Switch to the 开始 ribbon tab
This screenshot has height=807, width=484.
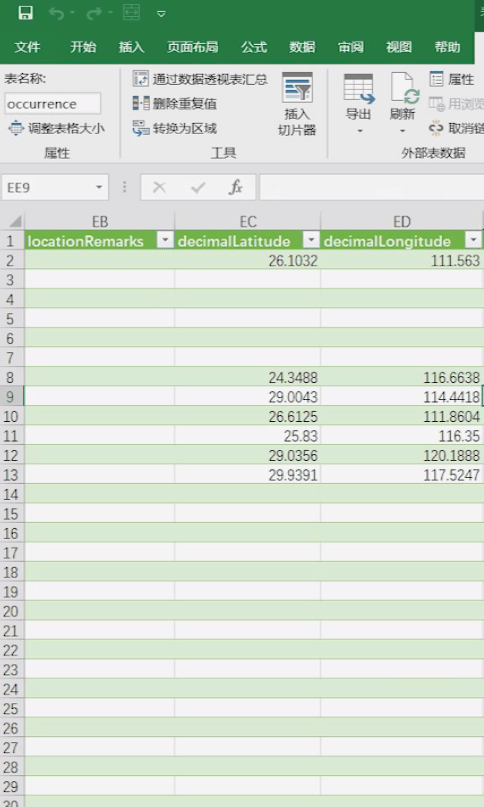[83, 47]
